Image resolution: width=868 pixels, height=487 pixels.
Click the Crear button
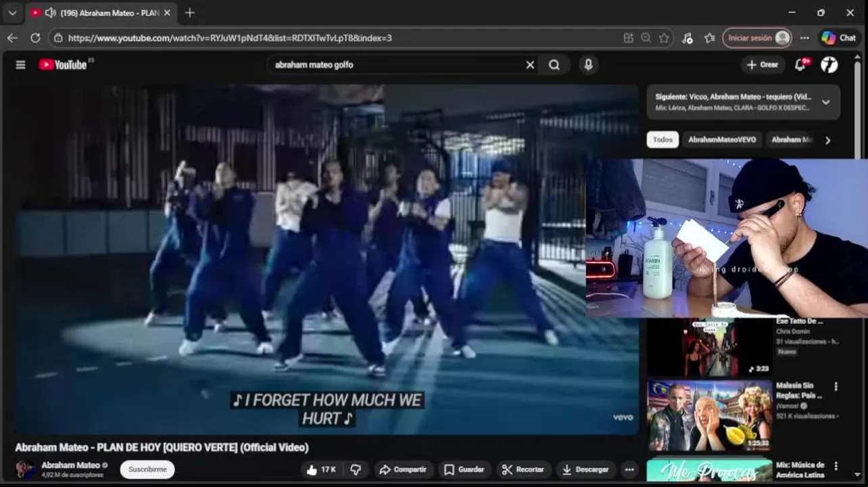(763, 64)
